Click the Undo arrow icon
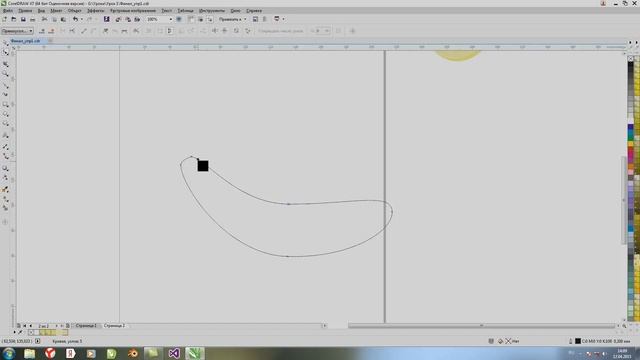 click(x=76, y=19)
